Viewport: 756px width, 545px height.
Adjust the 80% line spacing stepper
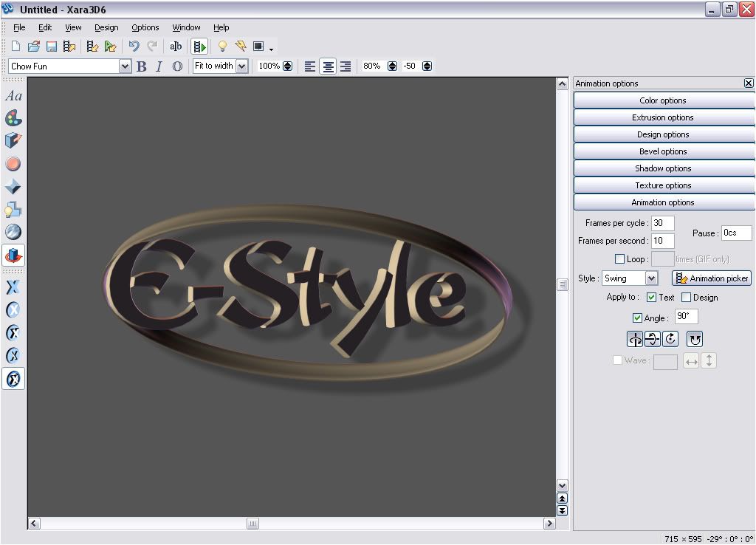click(x=393, y=66)
